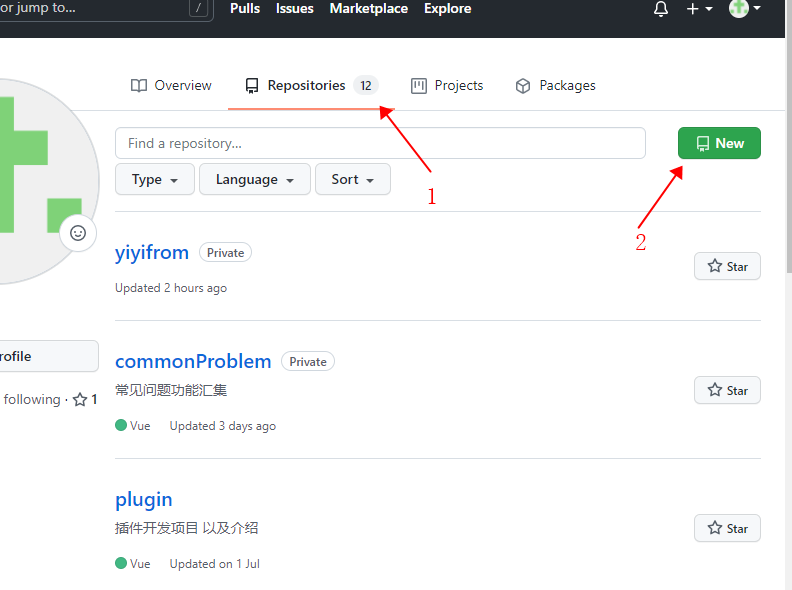Click the starred count star icon in sidebar

80,400
